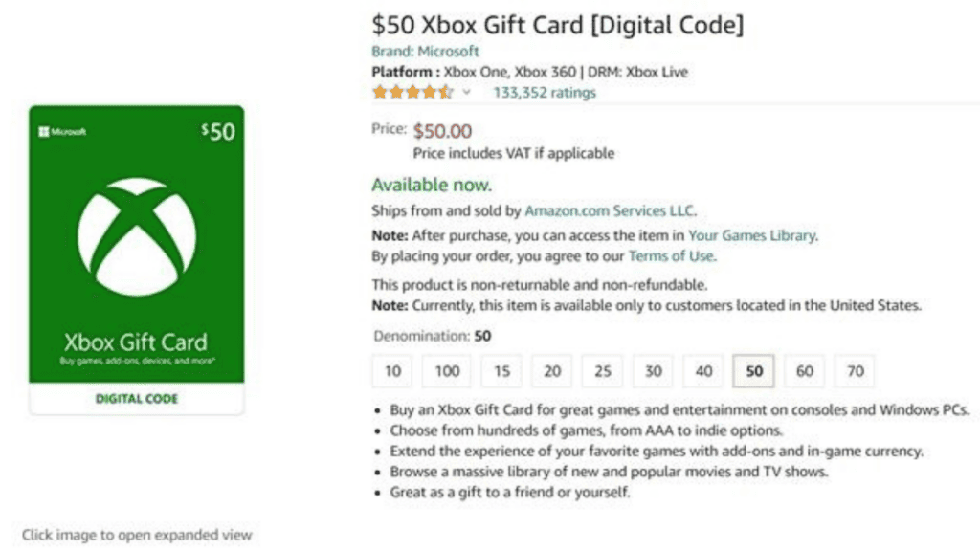The width and height of the screenshot is (980, 551).
Task: Click the star rating icons
Action: (x=412, y=93)
